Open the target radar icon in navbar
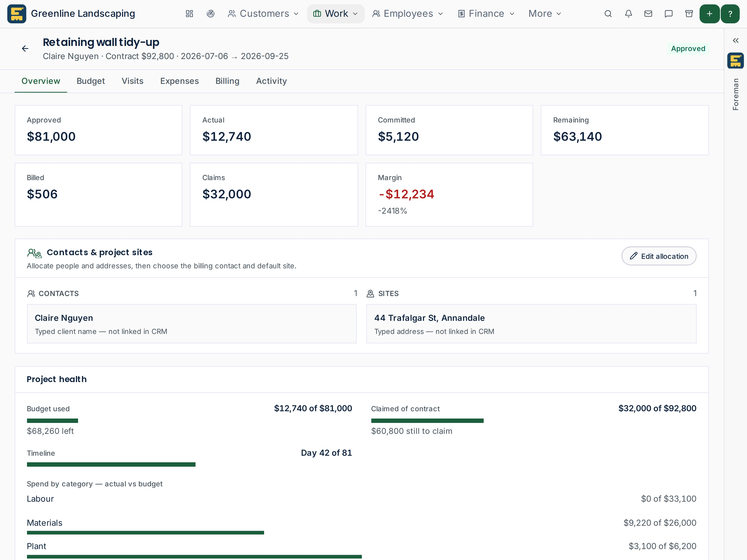Screen dimensions: 747x560 click(x=210, y=14)
